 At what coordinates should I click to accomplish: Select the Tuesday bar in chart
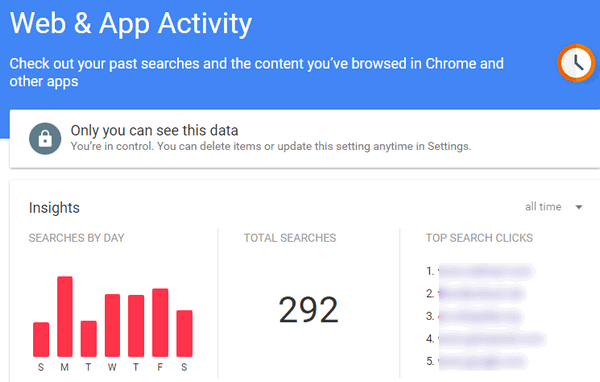89,339
